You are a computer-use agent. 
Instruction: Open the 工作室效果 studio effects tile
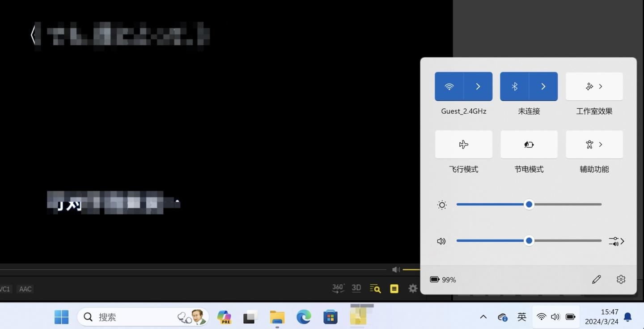tap(594, 86)
